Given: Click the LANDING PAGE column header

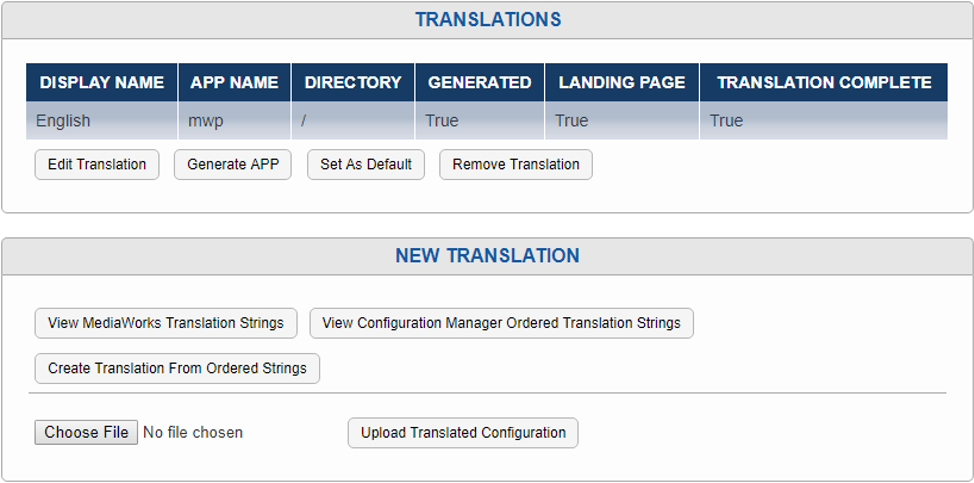Looking at the screenshot, I should (x=622, y=83).
